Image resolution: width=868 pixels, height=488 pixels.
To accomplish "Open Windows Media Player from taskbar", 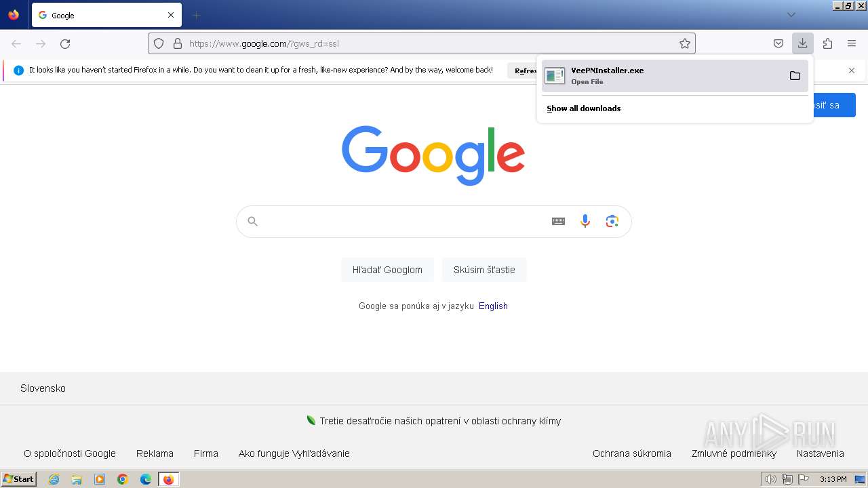I will (x=100, y=479).
